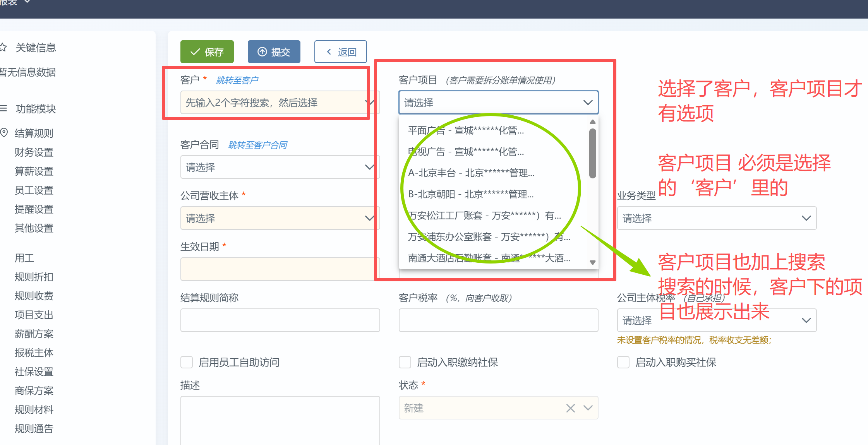Check 启动入职缴纳社保 option
This screenshot has height=445, width=868.
point(405,362)
